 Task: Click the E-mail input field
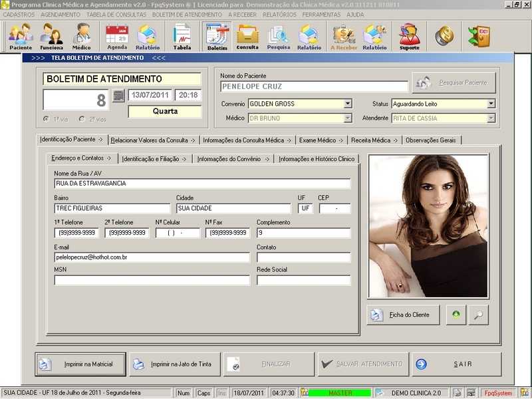[152, 257]
